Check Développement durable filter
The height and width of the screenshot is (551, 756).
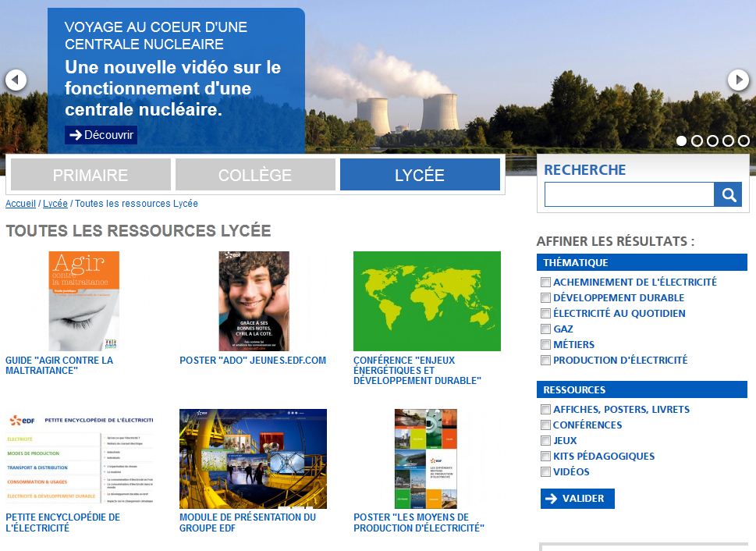point(545,297)
